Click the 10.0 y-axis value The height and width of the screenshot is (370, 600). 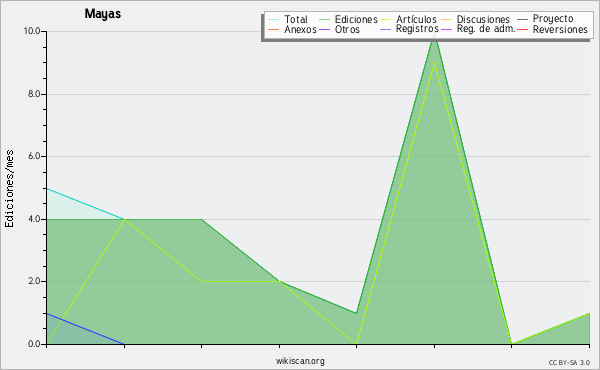coord(32,31)
